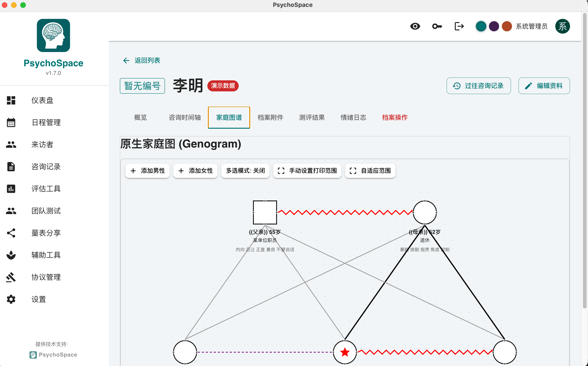
Task: Open the dashboard icon 仪表盘
Action: pos(11,100)
